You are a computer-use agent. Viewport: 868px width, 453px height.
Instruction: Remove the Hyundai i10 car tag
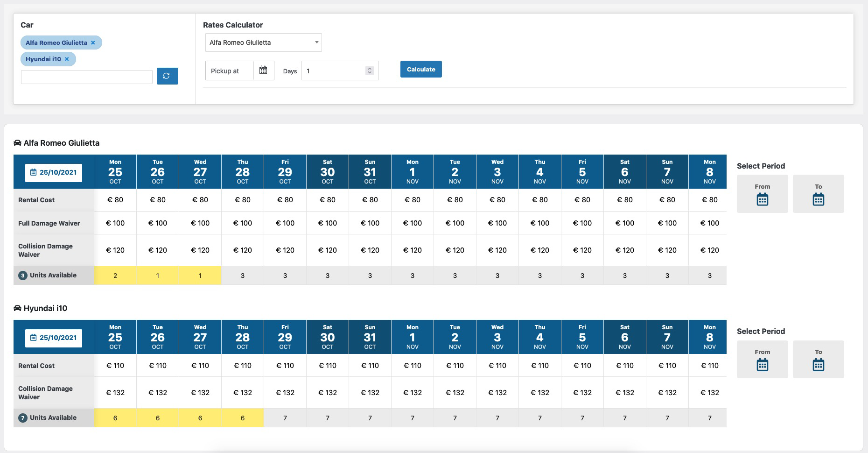click(67, 59)
